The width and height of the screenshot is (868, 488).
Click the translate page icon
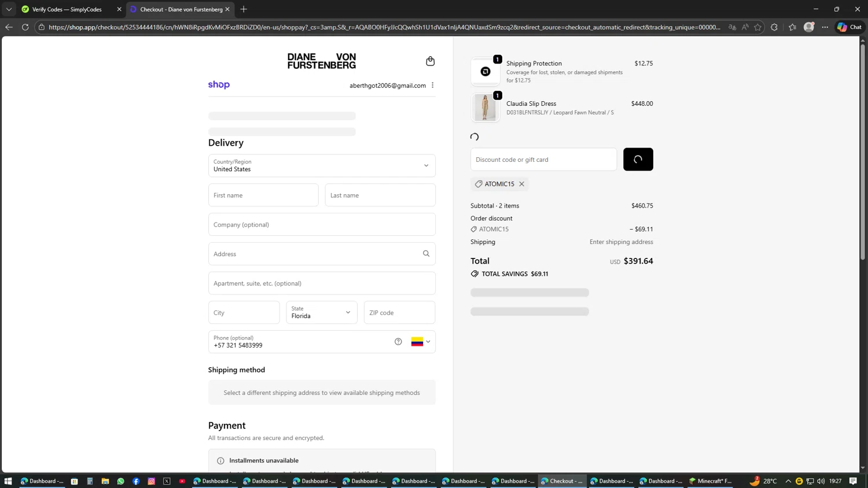point(732,27)
